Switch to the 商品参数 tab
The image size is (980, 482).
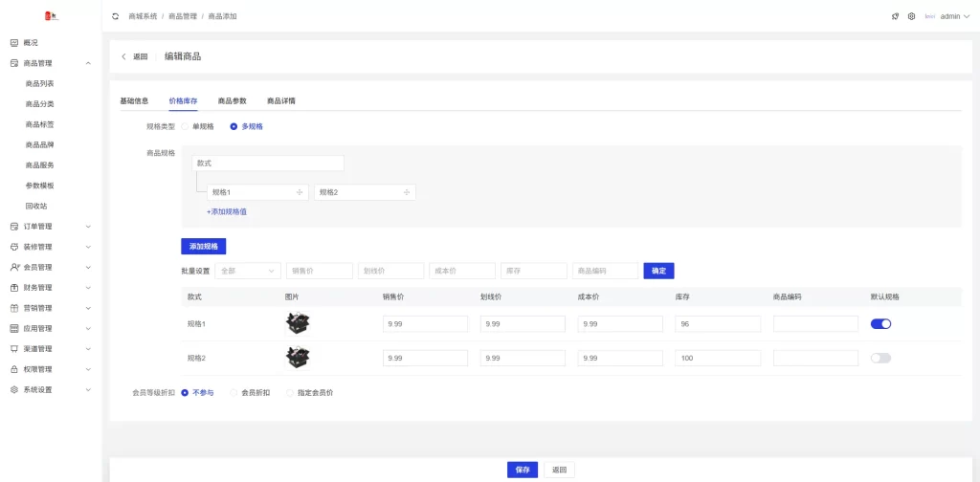[x=232, y=100]
